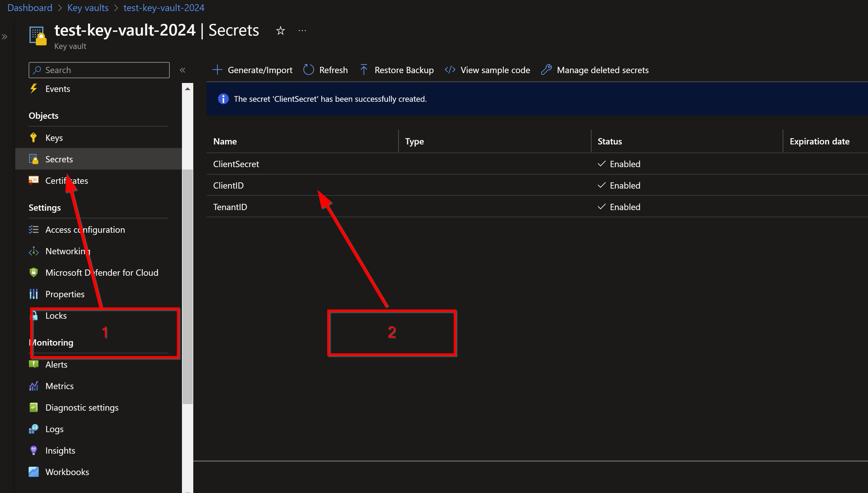The width and height of the screenshot is (868, 493).
Task: Click the 'ClientSecret' successfully created message
Action: 330,99
